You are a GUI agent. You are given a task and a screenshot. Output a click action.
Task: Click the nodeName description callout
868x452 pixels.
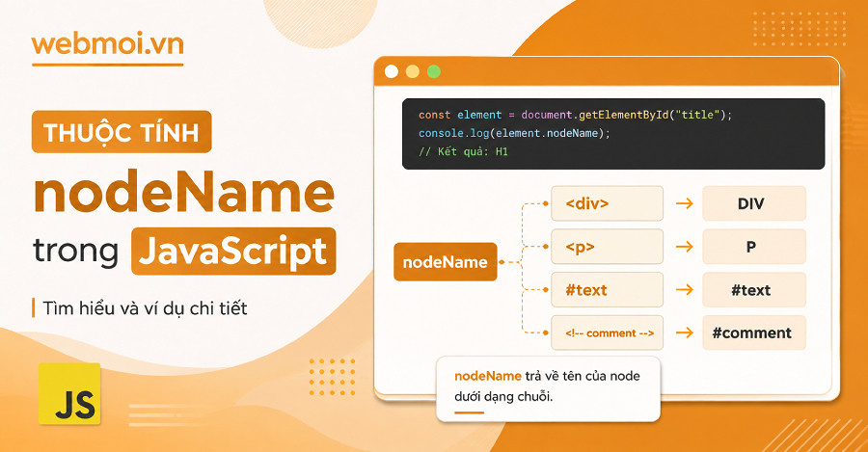[x=548, y=389]
